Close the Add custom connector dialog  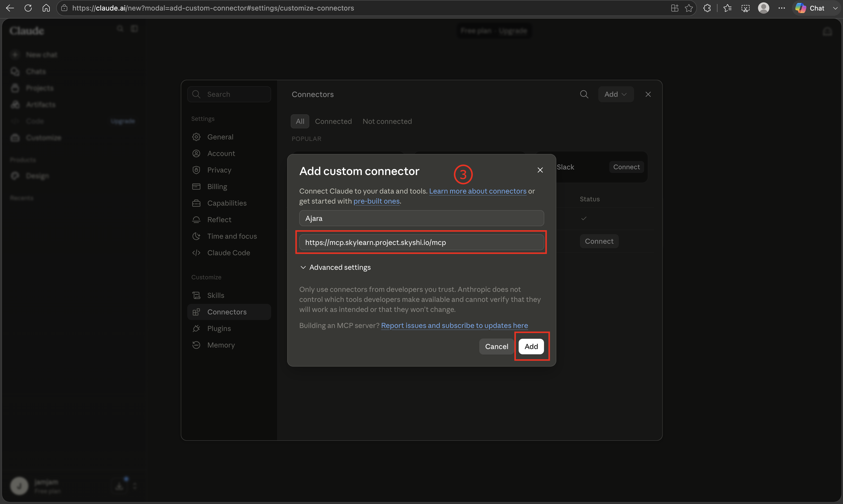tap(540, 170)
